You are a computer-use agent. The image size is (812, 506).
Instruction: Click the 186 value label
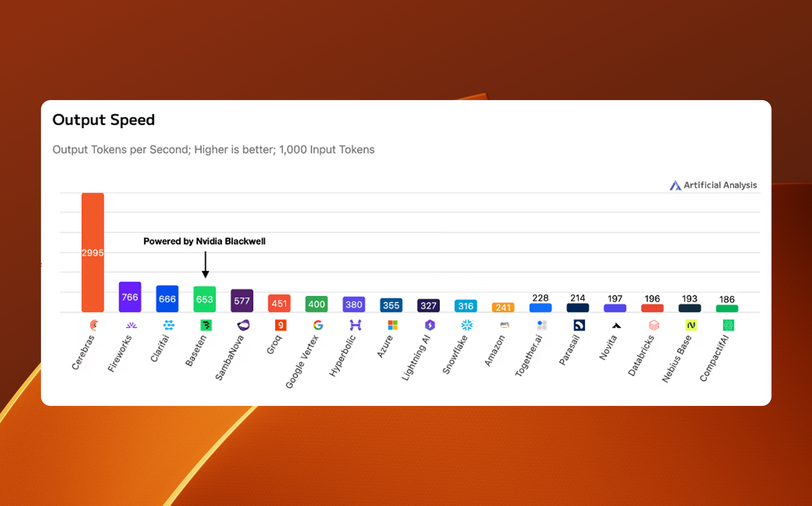pos(727,299)
